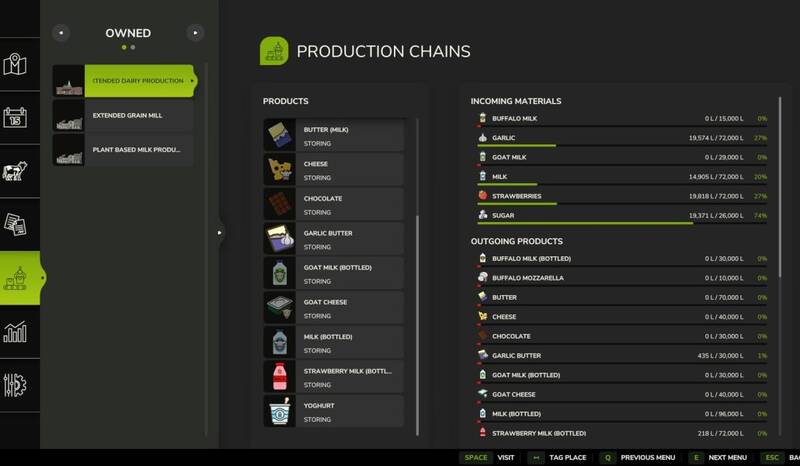Select Plant Based Milk Production entry
The height and width of the screenshot is (466, 800).
(123, 150)
